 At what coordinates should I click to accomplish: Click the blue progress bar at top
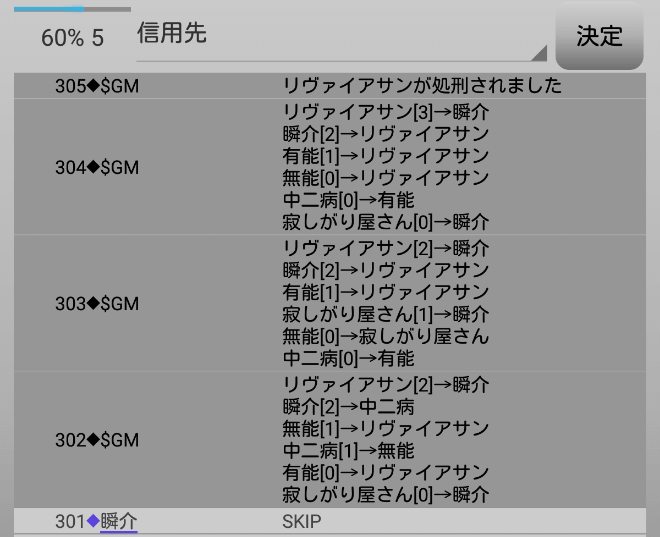pyautogui.click(x=48, y=9)
